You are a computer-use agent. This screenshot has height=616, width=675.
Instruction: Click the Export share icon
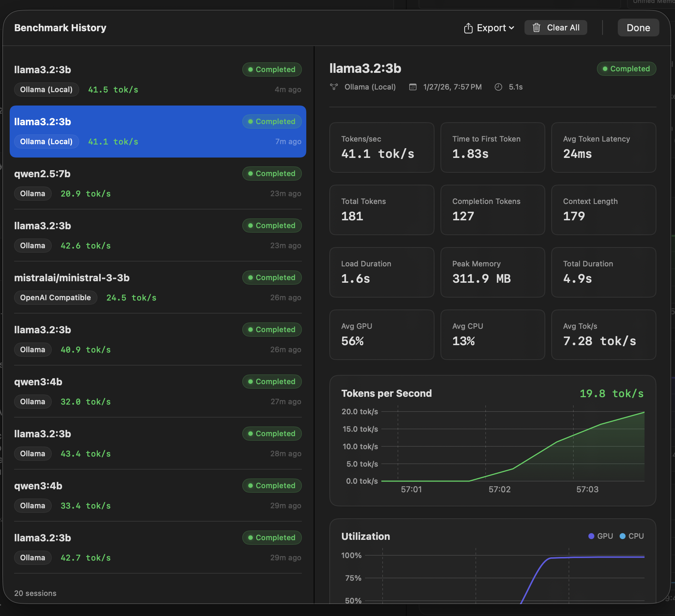(x=468, y=27)
